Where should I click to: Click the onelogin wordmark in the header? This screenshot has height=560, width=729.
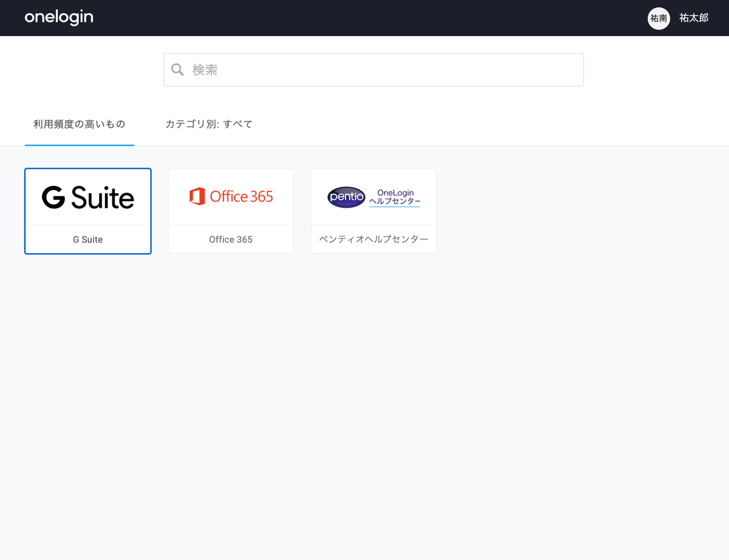58,18
